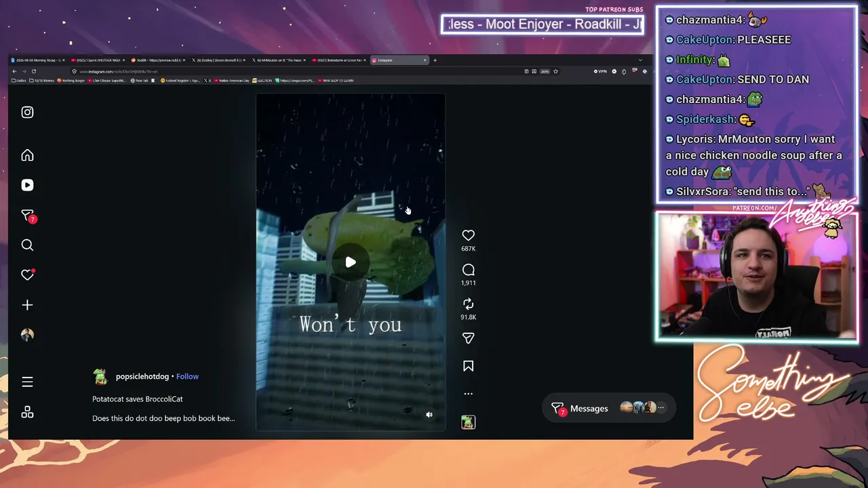Screen dimensions: 868x488
Task: Follow popsiclehotdog
Action: (x=187, y=376)
